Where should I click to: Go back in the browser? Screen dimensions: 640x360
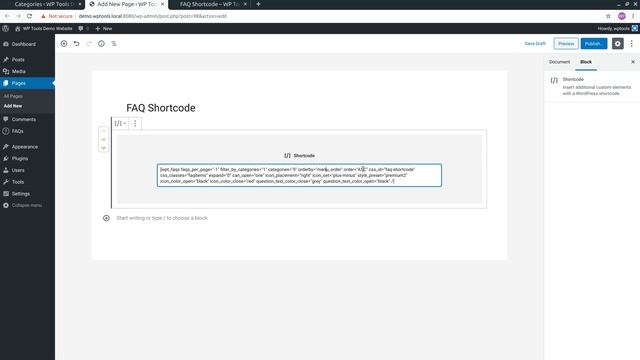point(7,16)
